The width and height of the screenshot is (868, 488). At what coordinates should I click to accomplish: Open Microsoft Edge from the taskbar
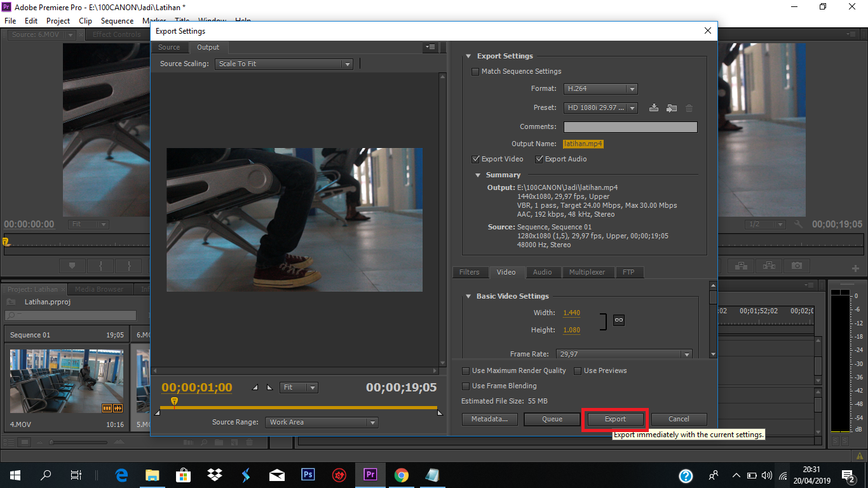(x=121, y=475)
